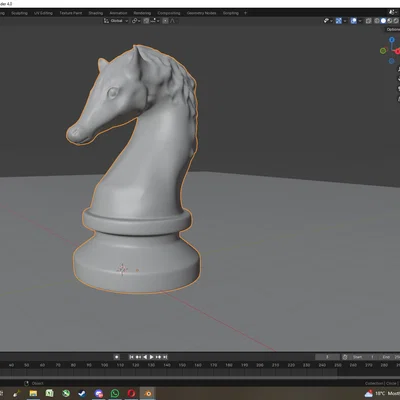Screen dimensions: 400x400
Task: Click the Blender icon in the taskbar
Action: coord(147,394)
